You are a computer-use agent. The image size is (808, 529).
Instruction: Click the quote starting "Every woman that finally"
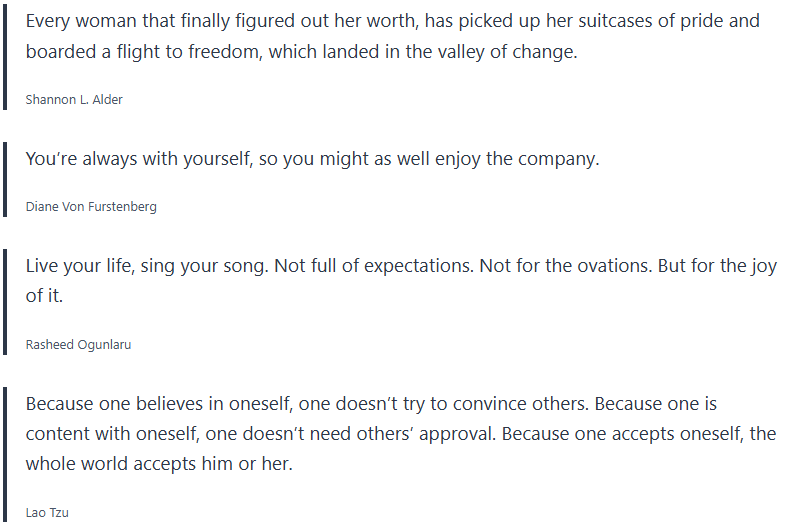point(392,36)
